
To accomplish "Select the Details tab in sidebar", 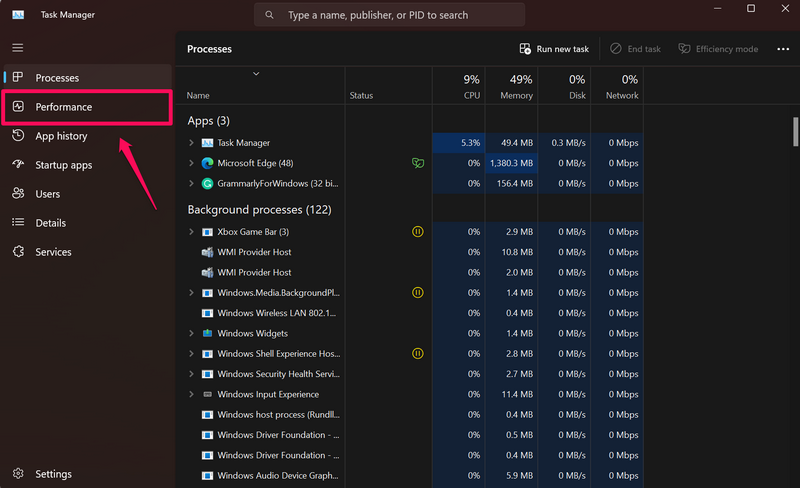I will [x=50, y=223].
